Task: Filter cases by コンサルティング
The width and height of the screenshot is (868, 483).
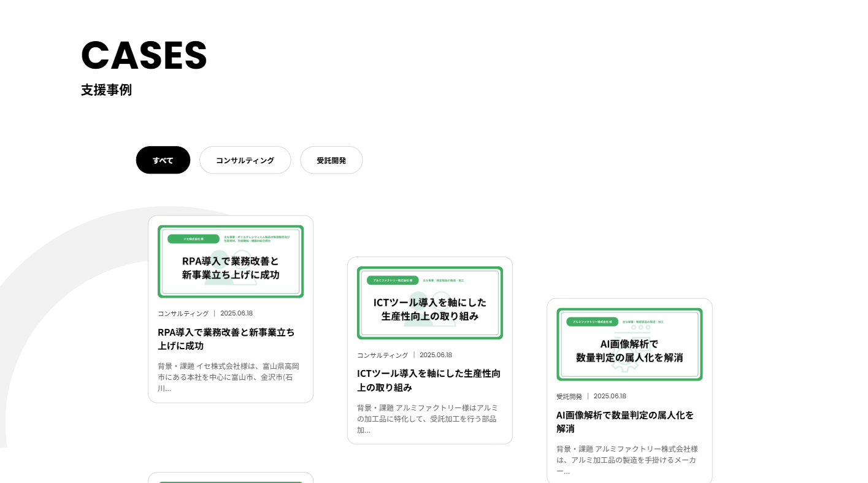Action: pos(245,160)
